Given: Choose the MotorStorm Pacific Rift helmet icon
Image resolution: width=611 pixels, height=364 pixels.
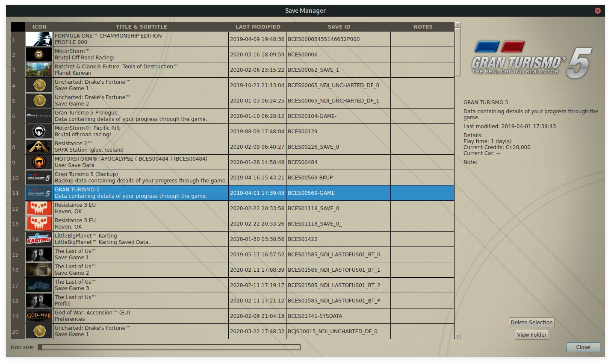Looking at the screenshot, I should click(39, 132).
